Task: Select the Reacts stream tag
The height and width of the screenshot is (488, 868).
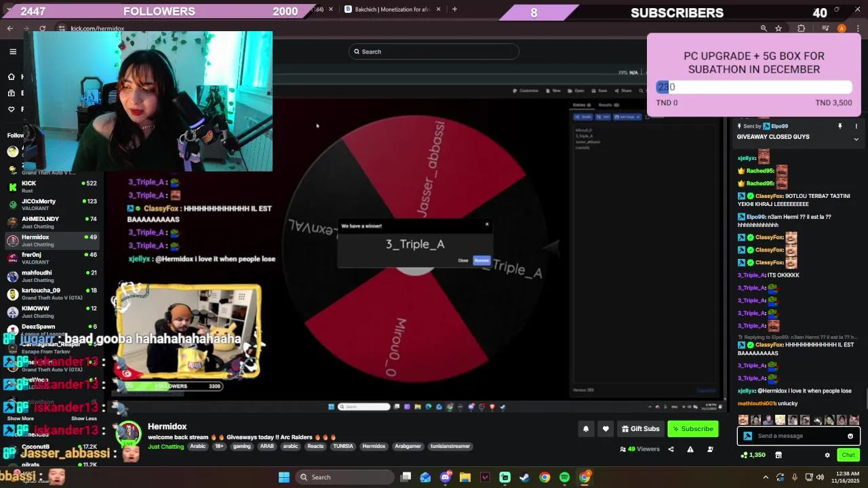Action: click(x=315, y=446)
